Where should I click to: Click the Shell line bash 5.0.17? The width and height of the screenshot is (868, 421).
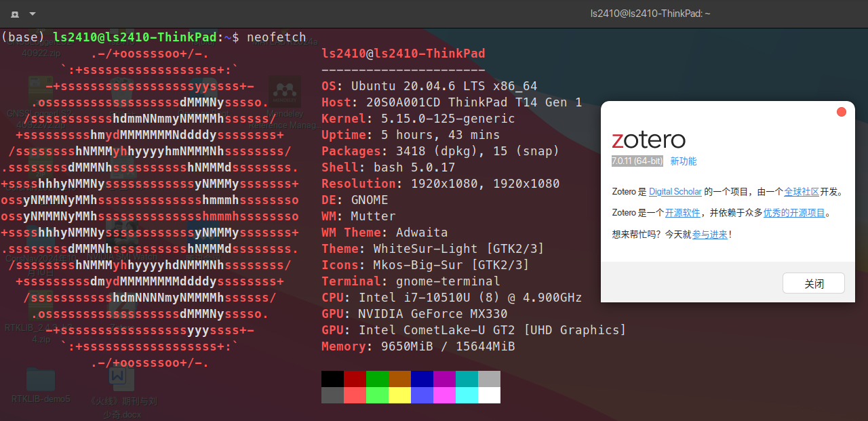[389, 167]
